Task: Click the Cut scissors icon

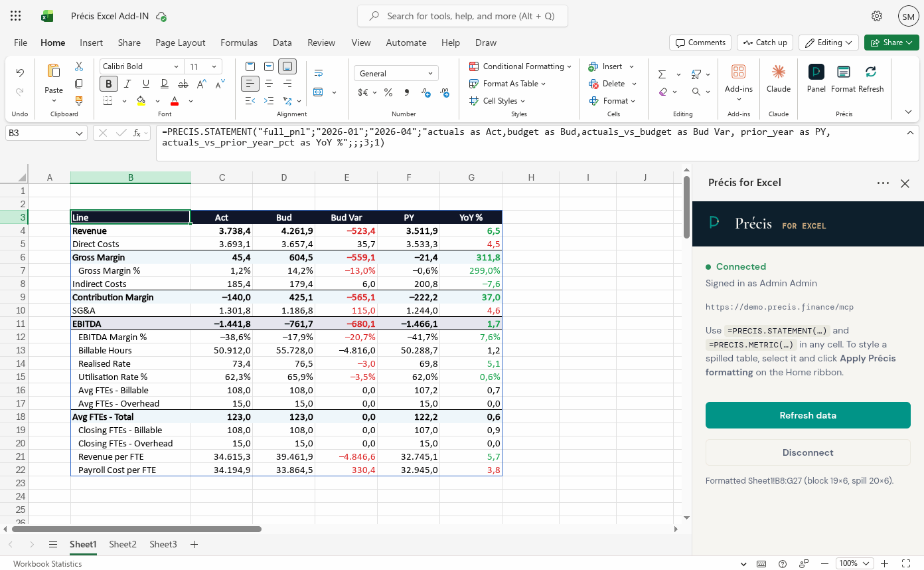Action: pyautogui.click(x=79, y=66)
